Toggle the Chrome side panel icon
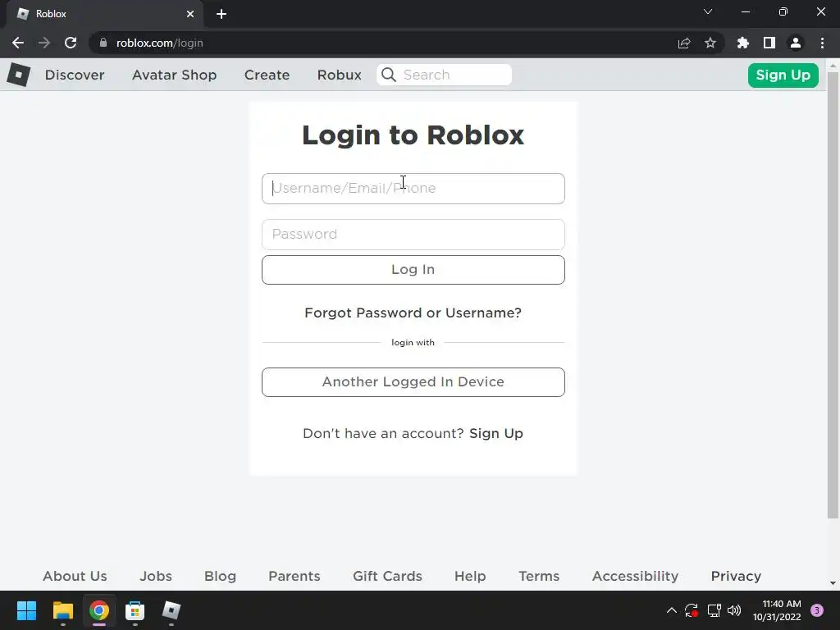 (769, 43)
